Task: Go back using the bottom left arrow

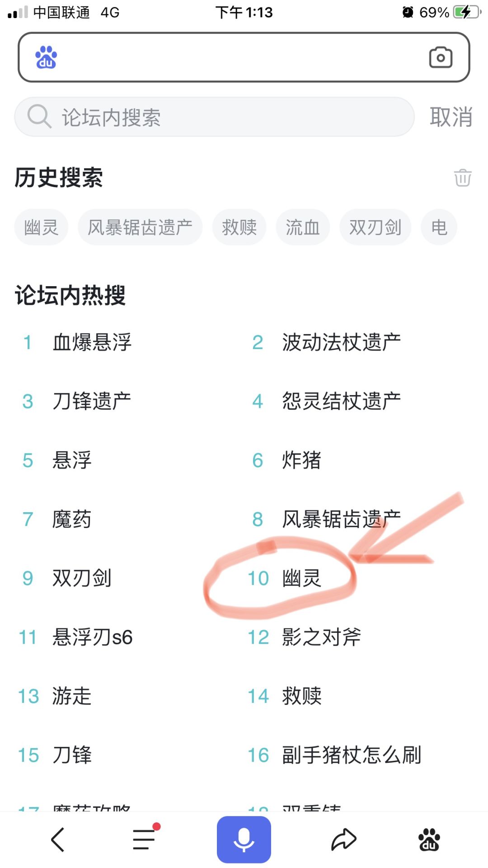Action: pos(58,840)
